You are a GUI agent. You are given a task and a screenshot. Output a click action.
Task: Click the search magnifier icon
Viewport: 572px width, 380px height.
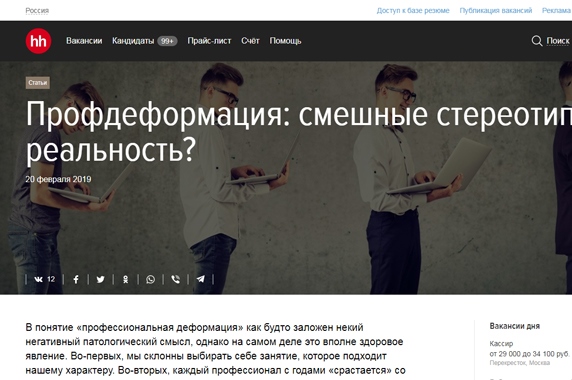[x=537, y=41]
